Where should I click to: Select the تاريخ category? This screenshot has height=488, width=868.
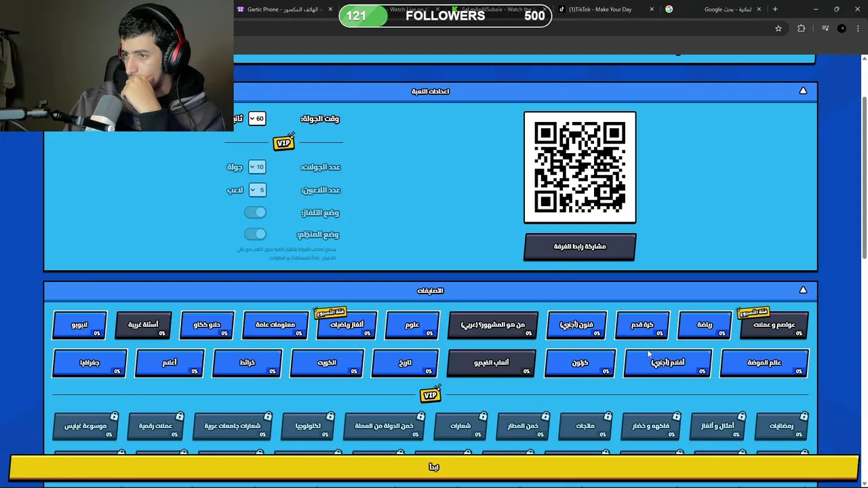tap(406, 363)
